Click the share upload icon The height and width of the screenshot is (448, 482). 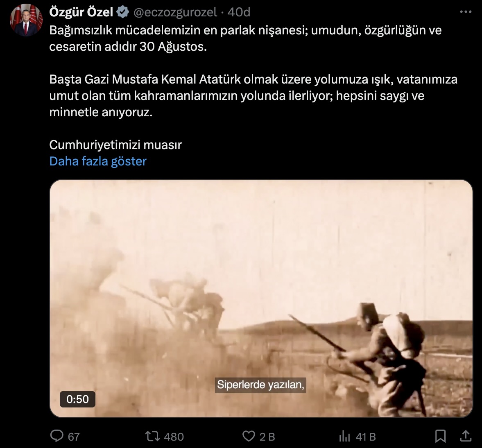point(466,436)
